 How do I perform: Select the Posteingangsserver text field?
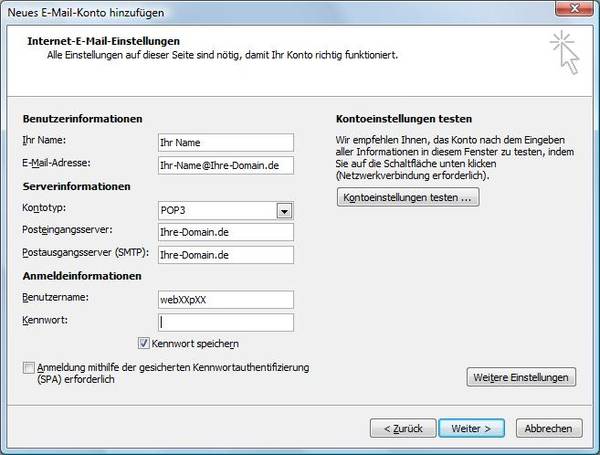(x=225, y=232)
